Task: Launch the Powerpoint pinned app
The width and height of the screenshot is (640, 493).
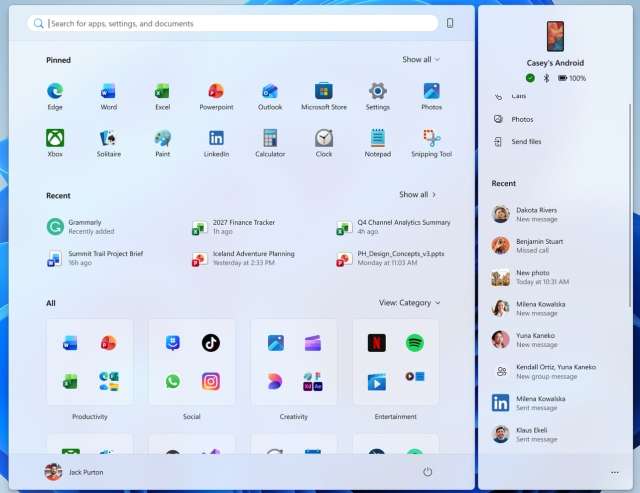Action: [216, 96]
